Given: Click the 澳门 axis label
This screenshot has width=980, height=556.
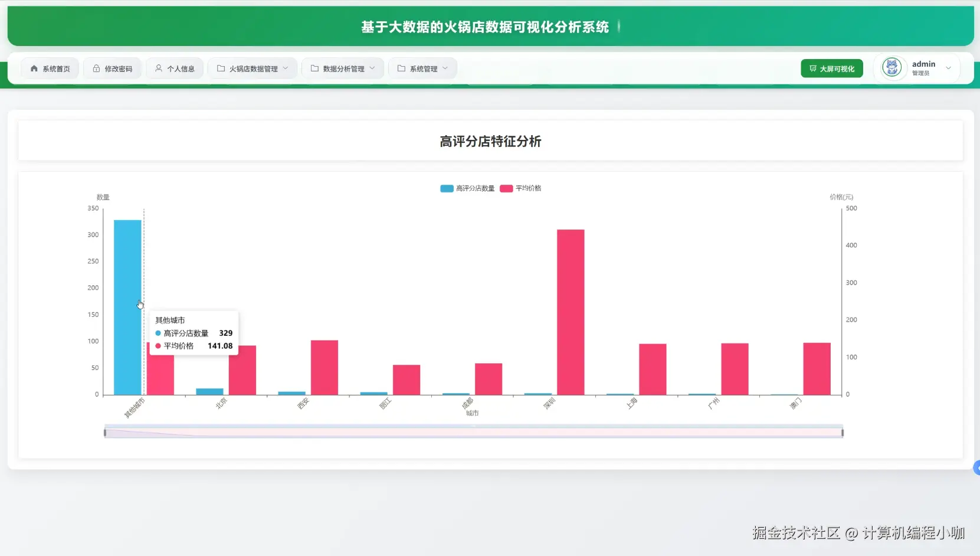Looking at the screenshot, I should click(795, 404).
